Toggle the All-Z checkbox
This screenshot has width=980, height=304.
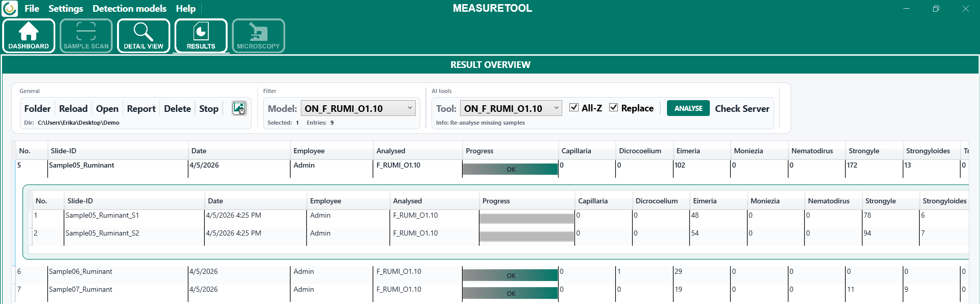(x=574, y=108)
